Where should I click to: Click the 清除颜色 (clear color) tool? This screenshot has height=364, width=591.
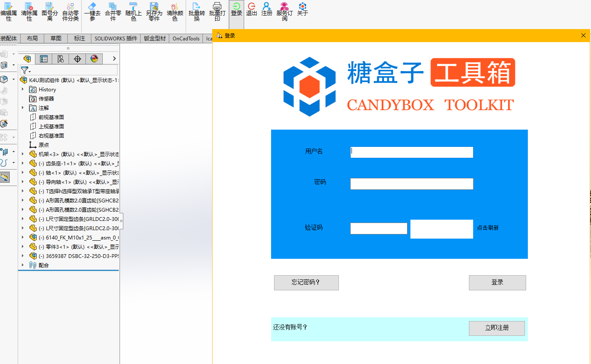(175, 11)
